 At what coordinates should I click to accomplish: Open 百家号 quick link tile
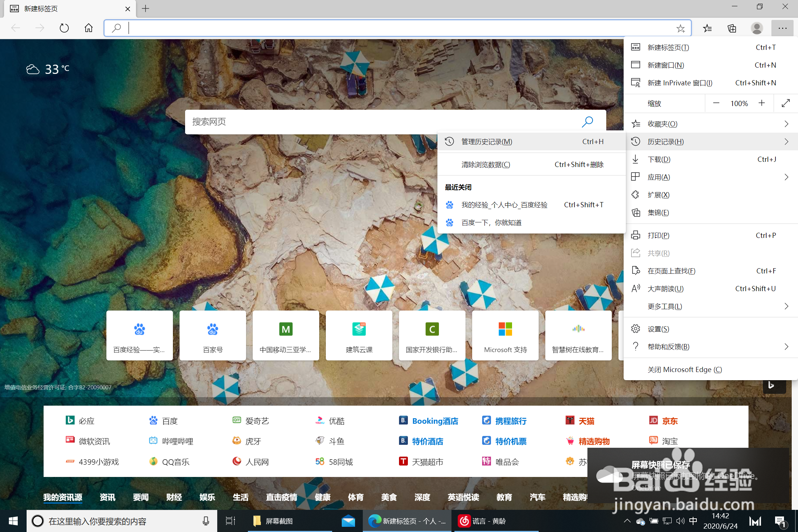point(213,335)
